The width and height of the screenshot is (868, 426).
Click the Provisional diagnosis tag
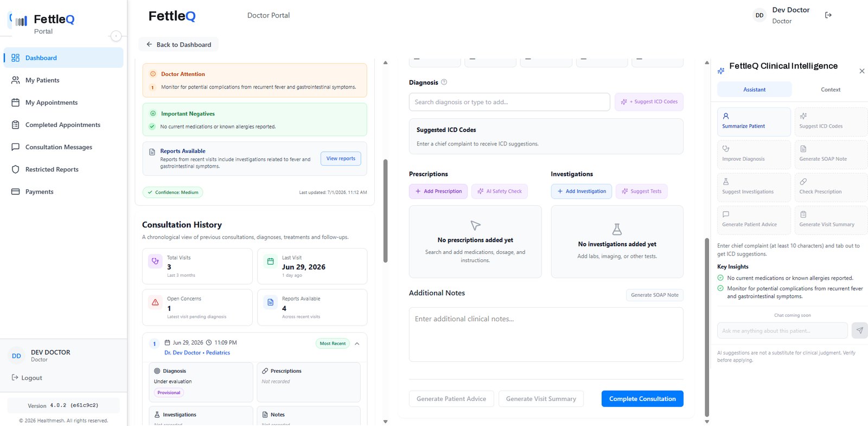(x=169, y=392)
